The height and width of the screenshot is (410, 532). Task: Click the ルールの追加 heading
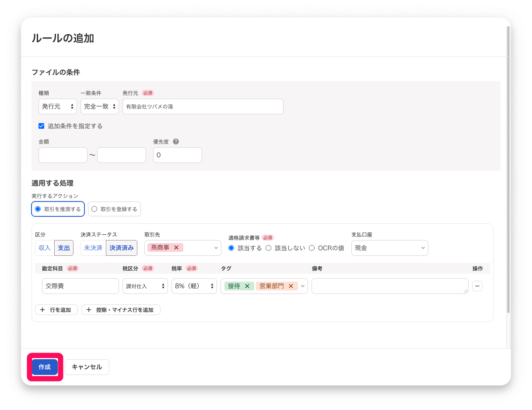pyautogui.click(x=63, y=38)
